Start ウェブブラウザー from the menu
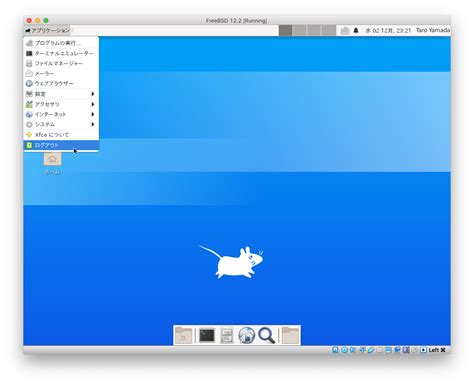The height and width of the screenshot is (385, 474). pos(61,83)
